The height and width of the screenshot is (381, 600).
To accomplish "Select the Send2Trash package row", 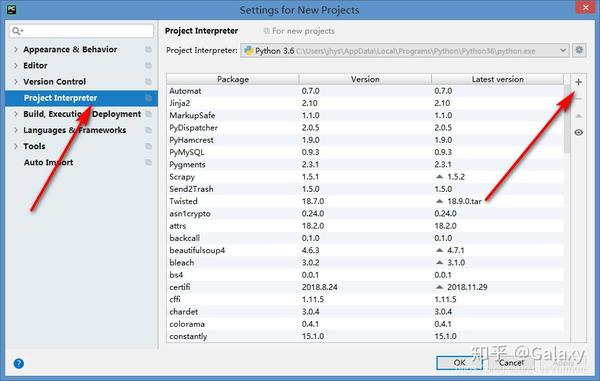I will point(365,189).
